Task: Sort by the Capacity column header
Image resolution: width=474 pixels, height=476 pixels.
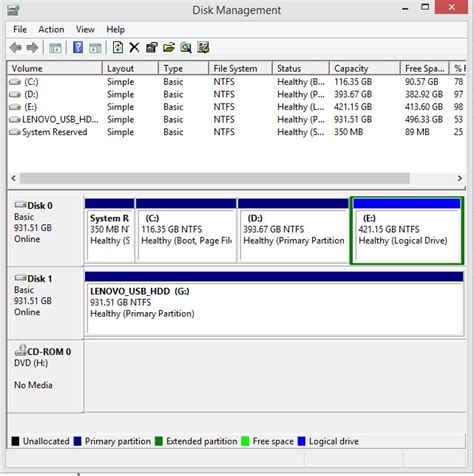Action: [365, 69]
